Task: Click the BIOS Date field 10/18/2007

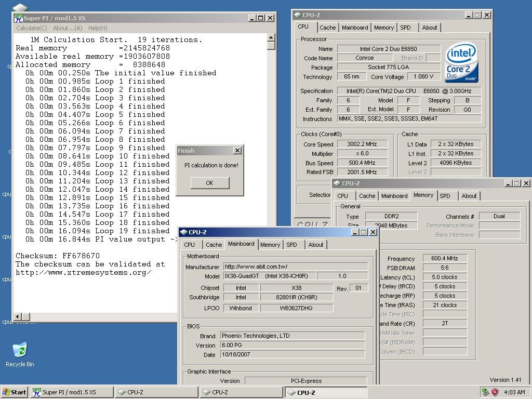Action: point(292,354)
